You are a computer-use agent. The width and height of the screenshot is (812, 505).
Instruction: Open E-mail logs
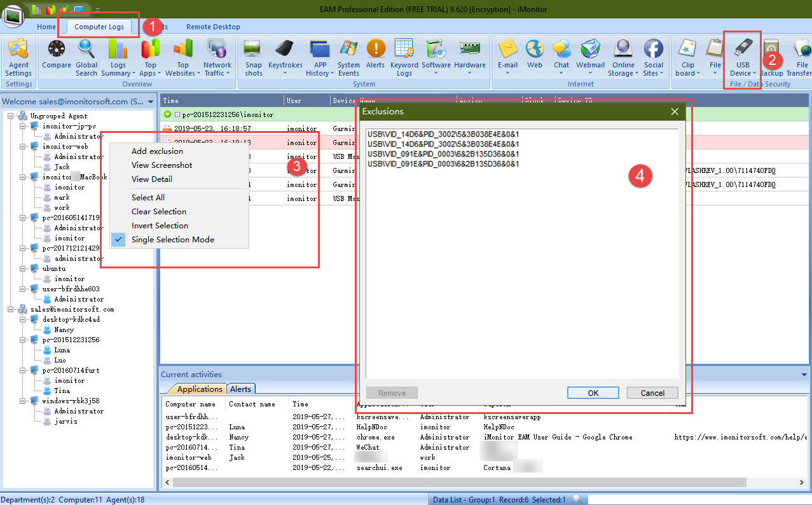tap(507, 57)
